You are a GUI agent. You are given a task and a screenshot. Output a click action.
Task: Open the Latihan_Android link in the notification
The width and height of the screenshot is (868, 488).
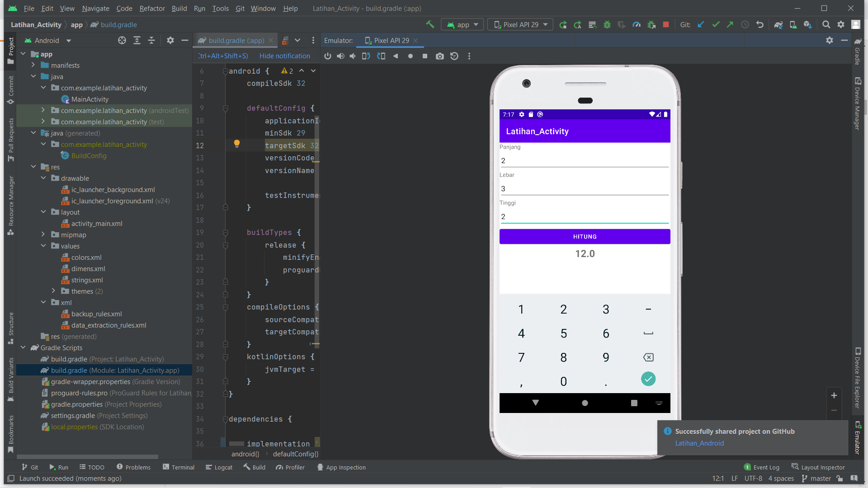tap(700, 443)
